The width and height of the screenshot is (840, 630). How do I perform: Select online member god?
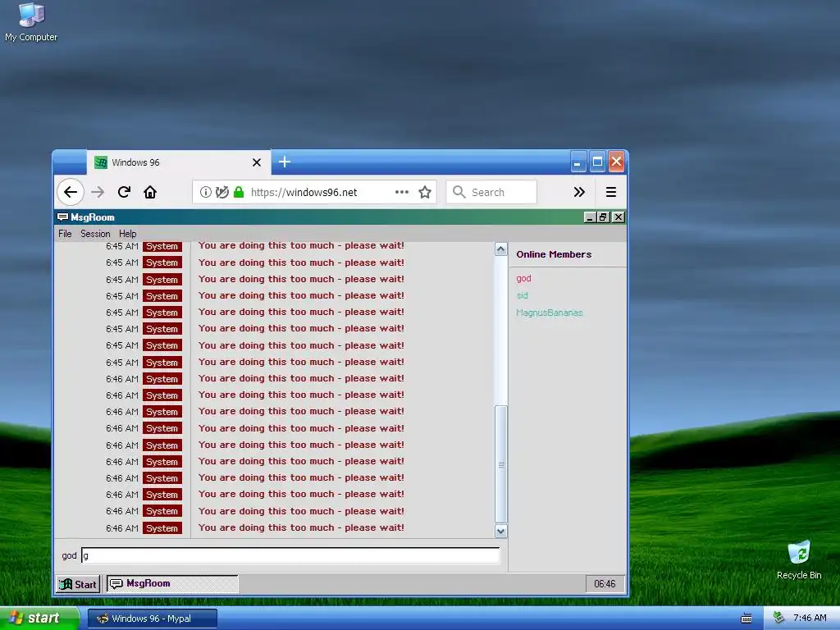[523, 278]
